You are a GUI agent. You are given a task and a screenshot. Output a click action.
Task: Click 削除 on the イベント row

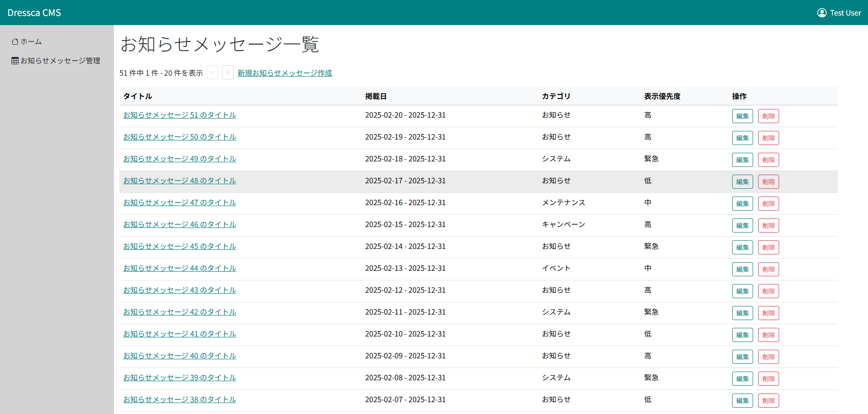768,269
